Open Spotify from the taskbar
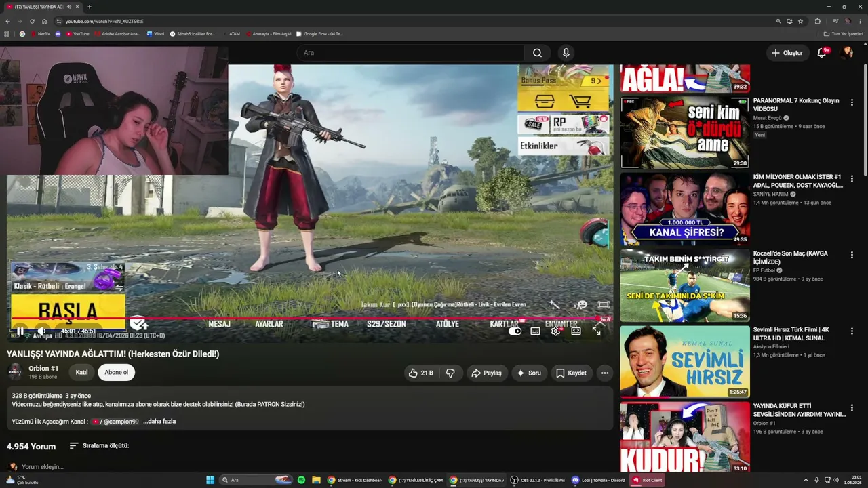 tap(301, 480)
